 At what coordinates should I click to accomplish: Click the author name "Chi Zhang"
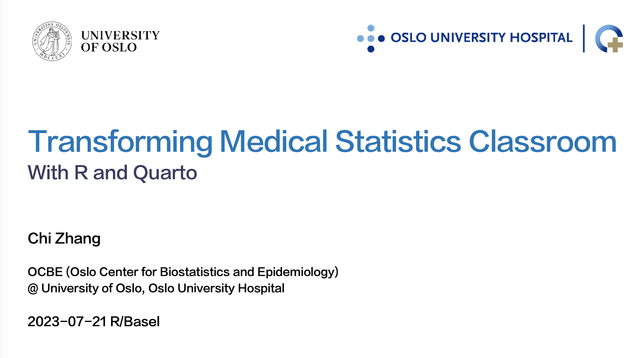(64, 238)
